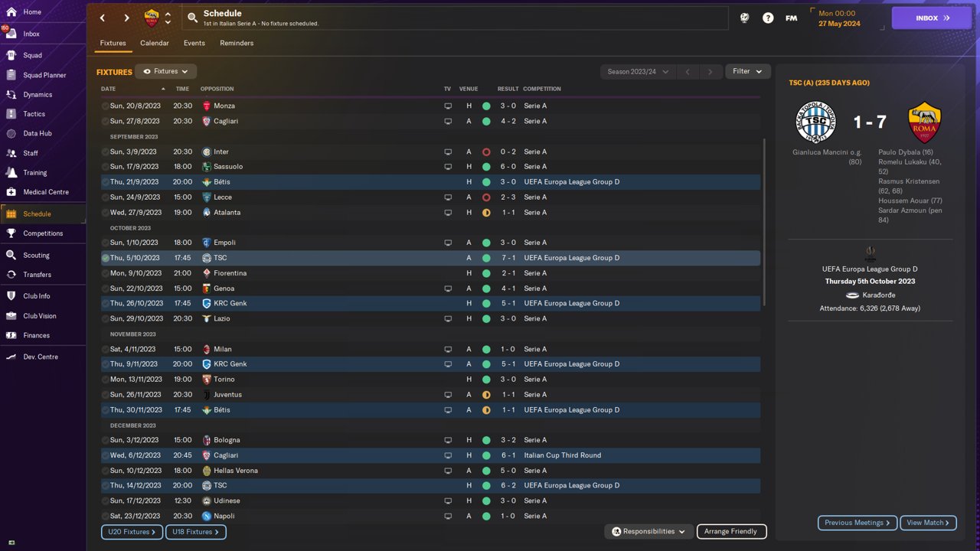Click the TSC crest in the match panel

(815, 122)
